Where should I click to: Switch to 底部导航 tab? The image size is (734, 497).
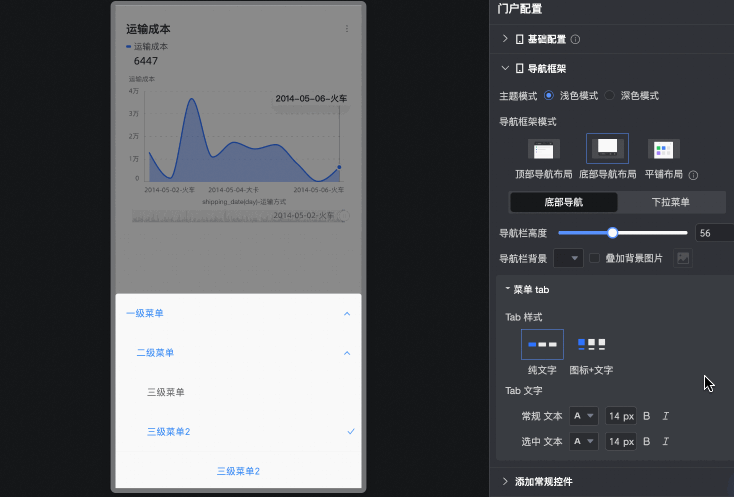[564, 203]
